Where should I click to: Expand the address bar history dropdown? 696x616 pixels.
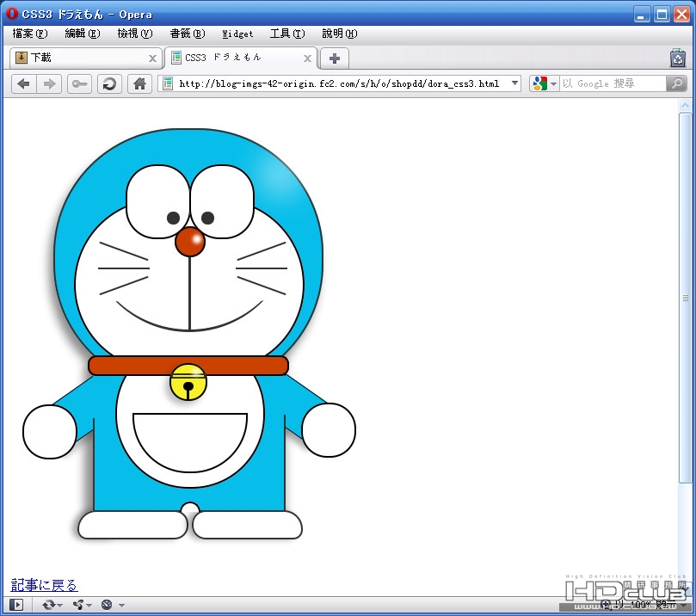pos(514,83)
